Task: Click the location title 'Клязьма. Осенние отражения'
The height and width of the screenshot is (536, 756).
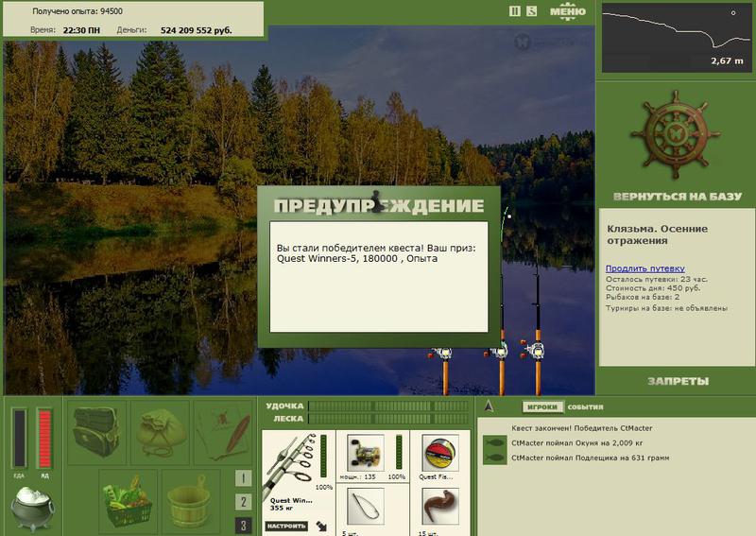Action: click(x=657, y=234)
